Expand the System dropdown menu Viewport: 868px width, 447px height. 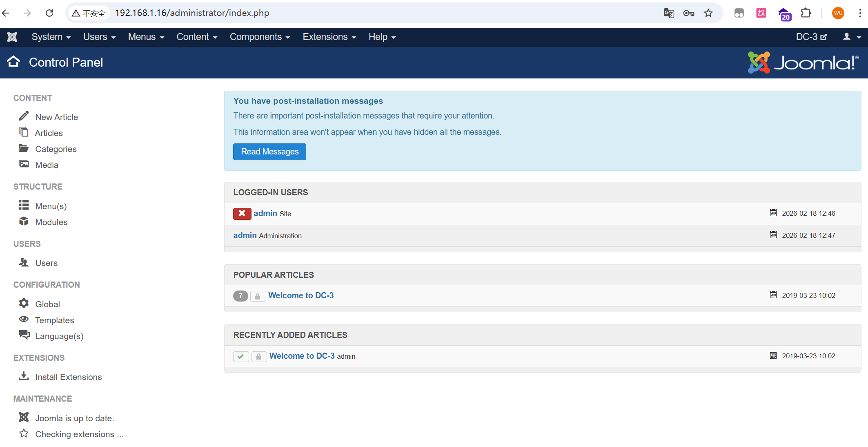pos(51,37)
